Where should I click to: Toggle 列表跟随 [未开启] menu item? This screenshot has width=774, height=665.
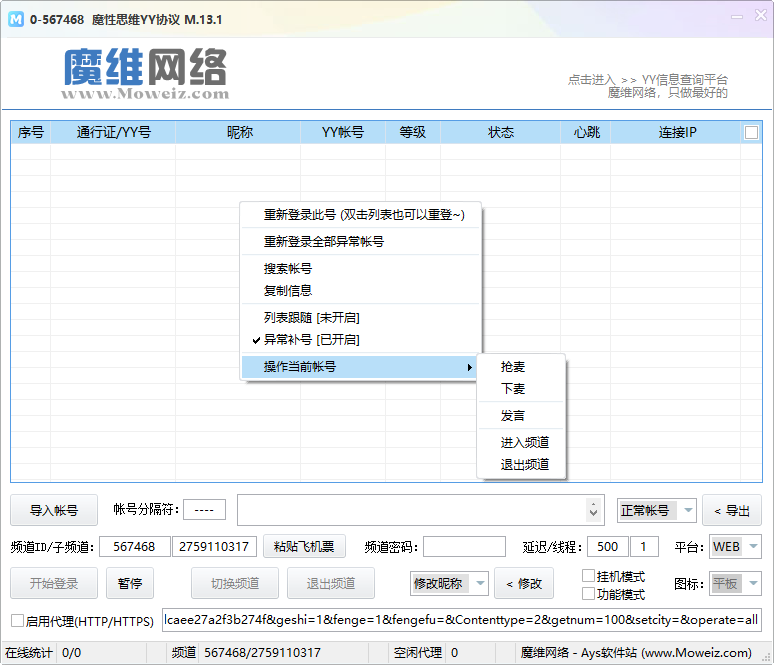360,317
